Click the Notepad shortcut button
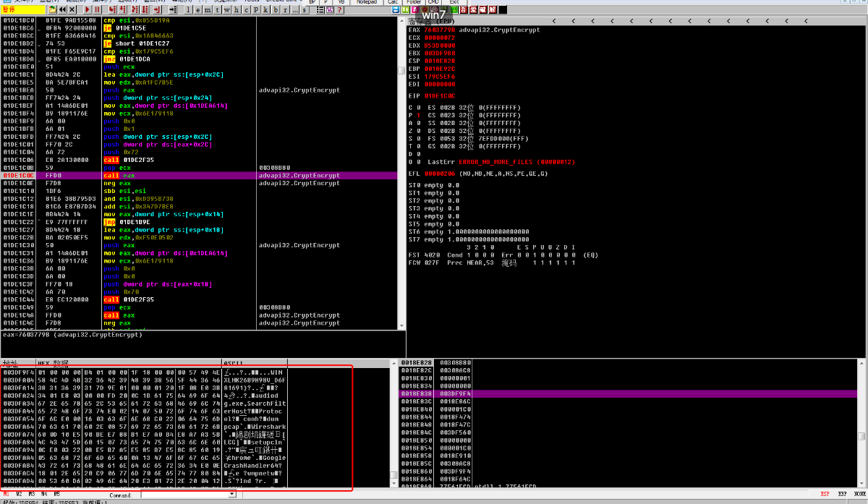This screenshot has width=868, height=504. pyautogui.click(x=367, y=2)
